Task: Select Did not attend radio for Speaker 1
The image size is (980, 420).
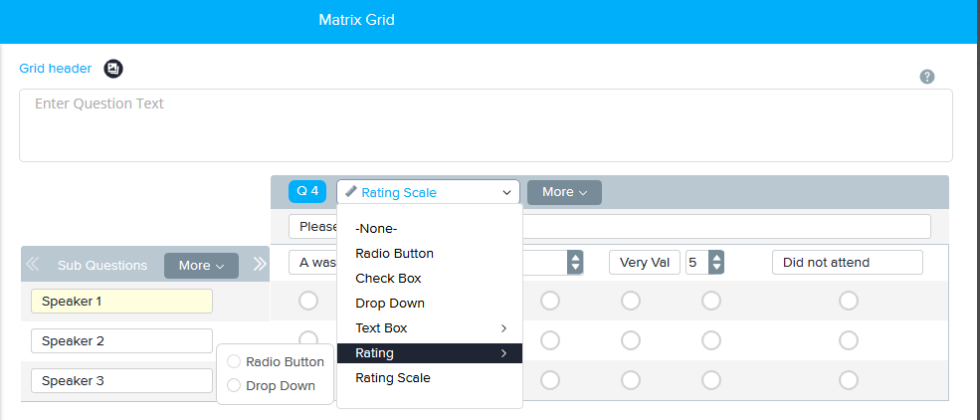Action: (x=848, y=300)
